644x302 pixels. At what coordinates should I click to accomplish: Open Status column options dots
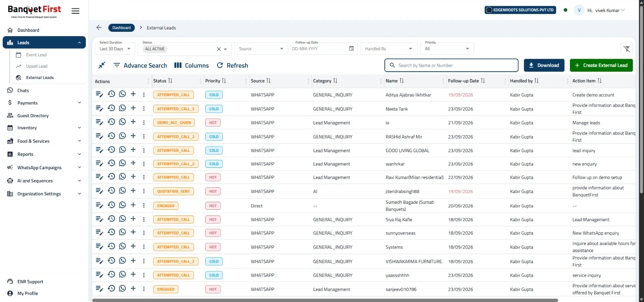pos(200,81)
